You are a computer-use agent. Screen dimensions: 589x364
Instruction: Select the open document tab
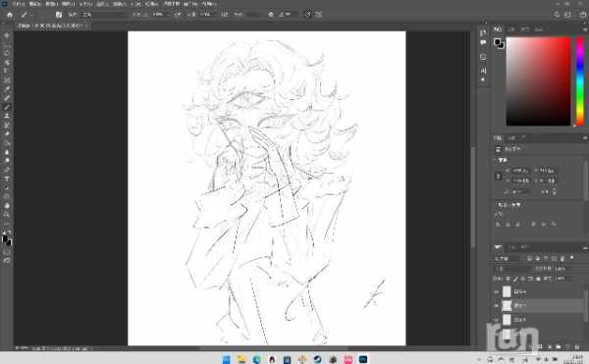click(52, 26)
